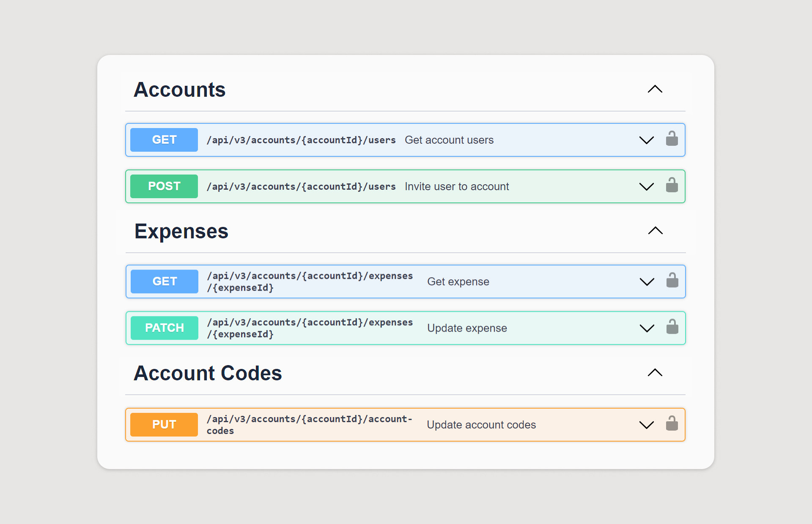Expand the Get account users endpoint arrow

[646, 140]
